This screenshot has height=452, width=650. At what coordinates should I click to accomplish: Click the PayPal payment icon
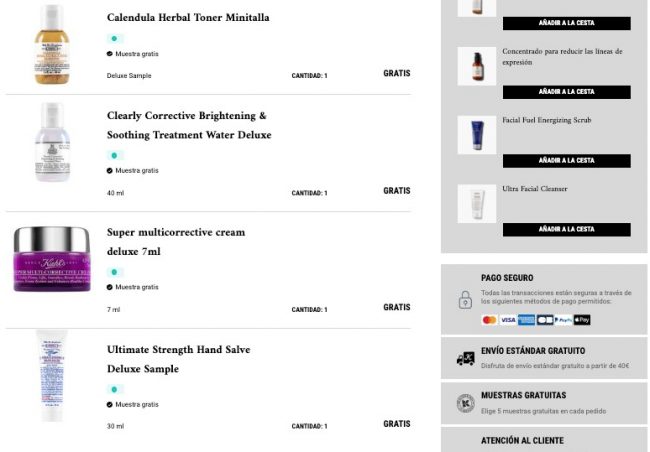(564, 320)
